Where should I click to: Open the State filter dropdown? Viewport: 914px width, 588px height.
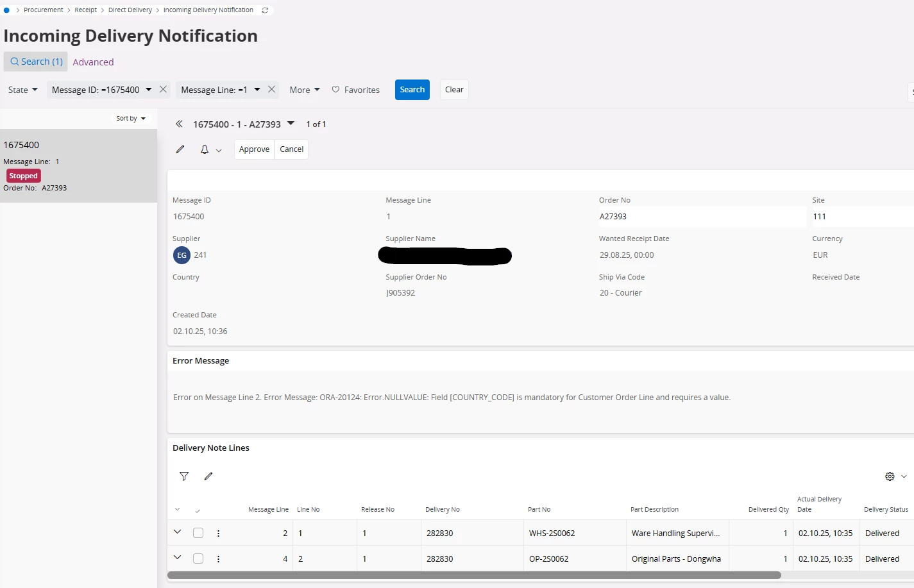click(23, 90)
